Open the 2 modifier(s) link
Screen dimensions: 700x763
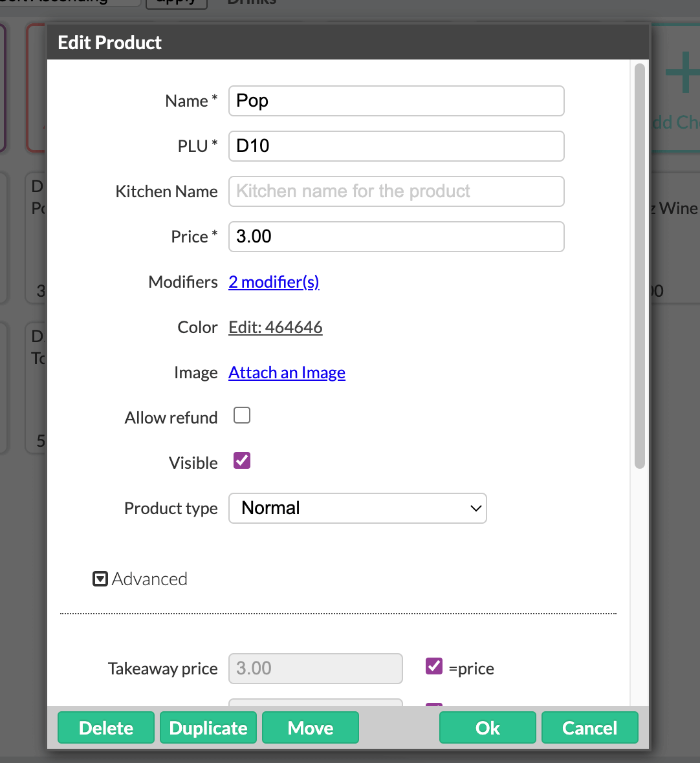(x=274, y=282)
